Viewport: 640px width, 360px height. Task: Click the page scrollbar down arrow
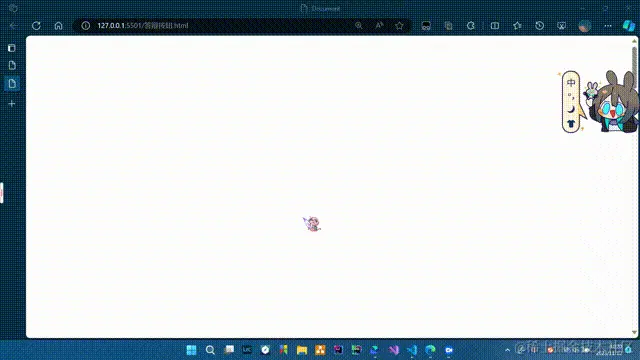pos(634,332)
